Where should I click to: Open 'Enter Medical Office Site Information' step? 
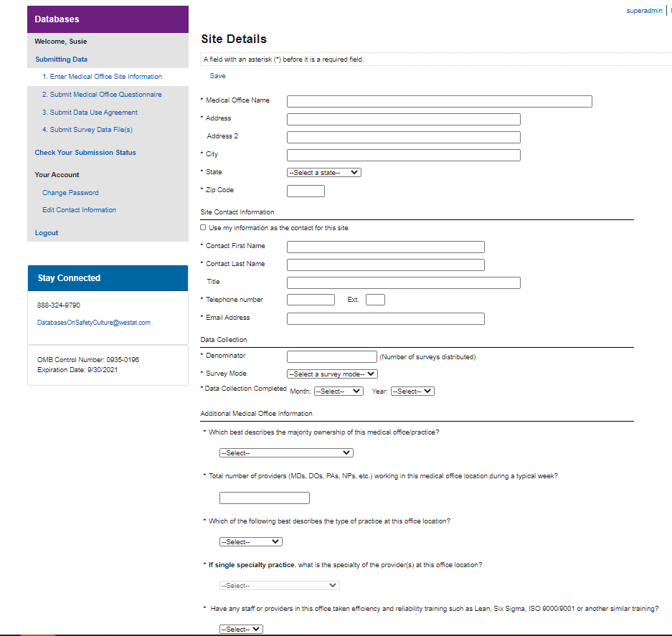[102, 76]
